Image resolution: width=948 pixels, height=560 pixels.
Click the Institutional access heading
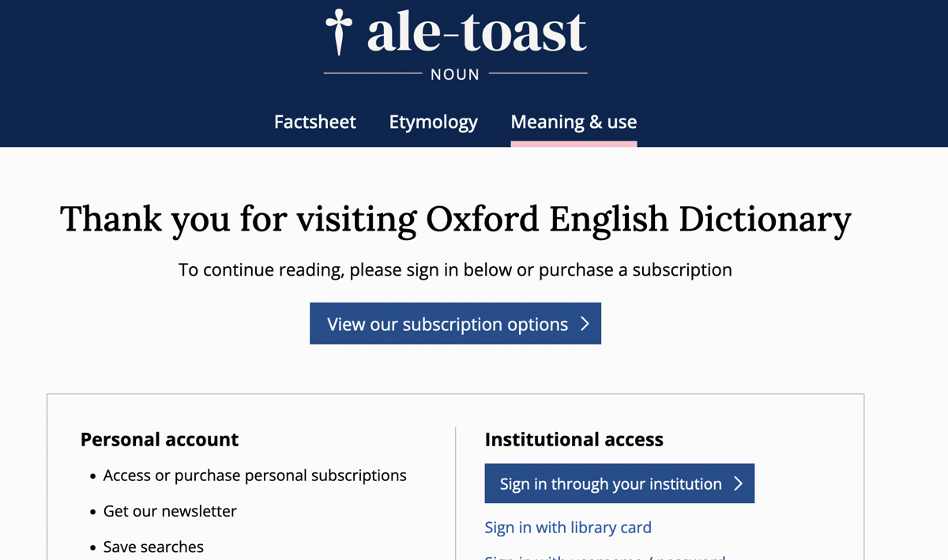point(574,439)
